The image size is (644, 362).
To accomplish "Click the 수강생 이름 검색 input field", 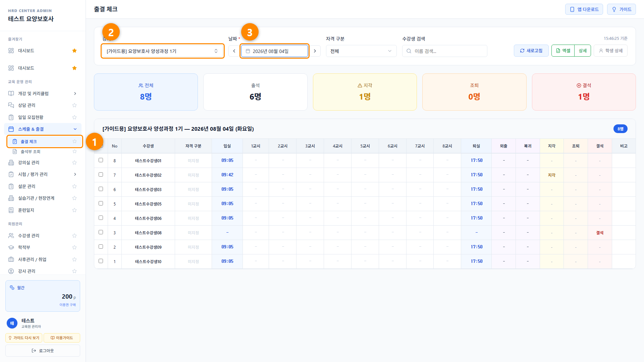I will [445, 51].
